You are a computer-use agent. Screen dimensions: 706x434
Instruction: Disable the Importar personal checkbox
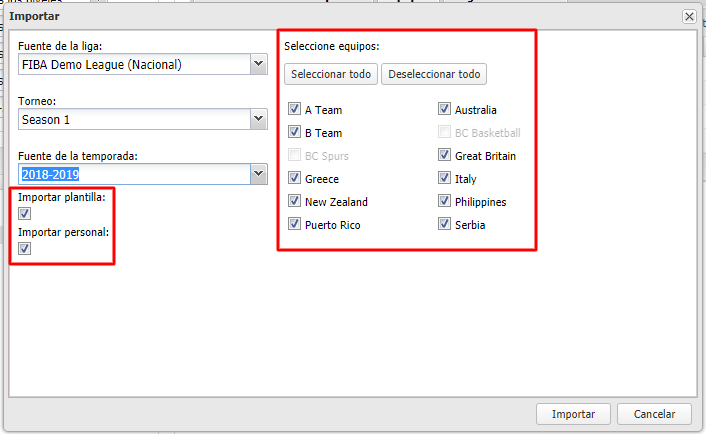pos(25,249)
